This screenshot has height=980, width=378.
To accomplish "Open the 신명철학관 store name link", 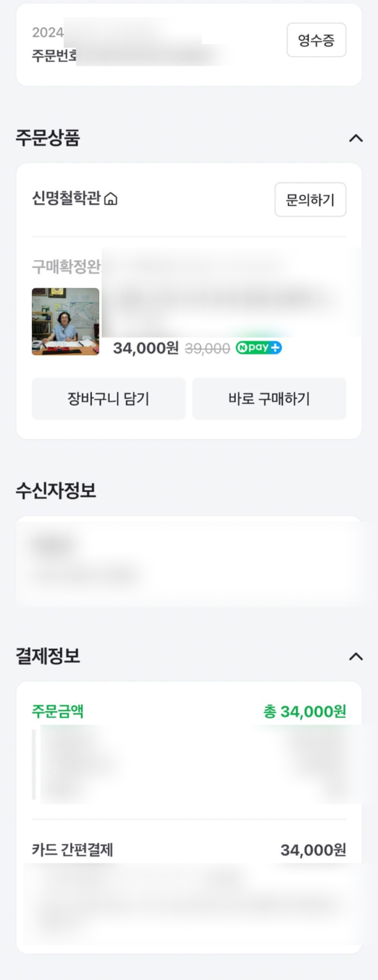I will (x=66, y=198).
